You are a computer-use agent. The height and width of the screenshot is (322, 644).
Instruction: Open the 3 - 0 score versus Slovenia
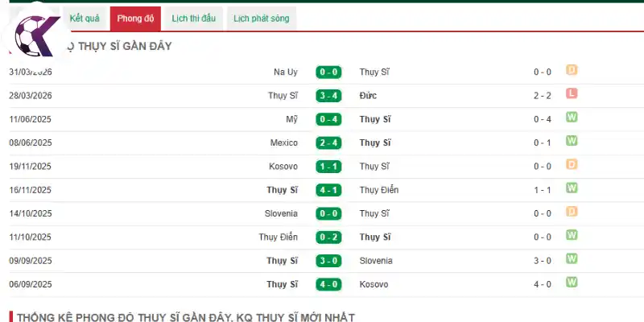click(328, 261)
